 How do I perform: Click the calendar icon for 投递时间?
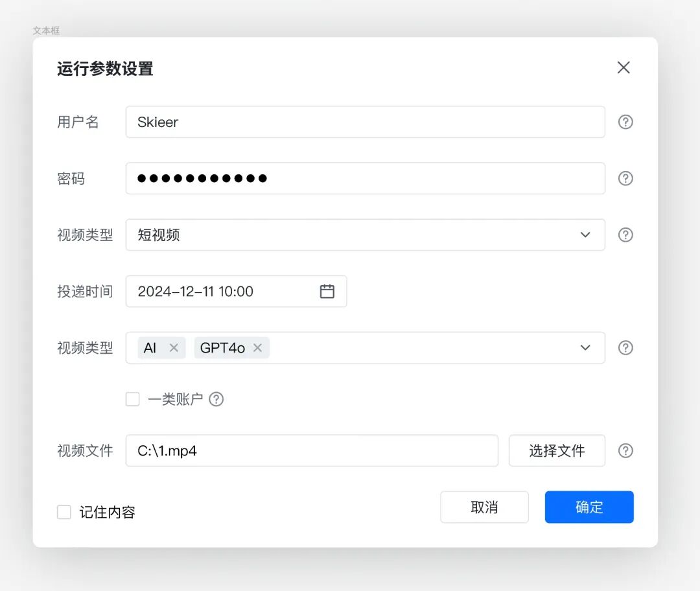point(327,291)
